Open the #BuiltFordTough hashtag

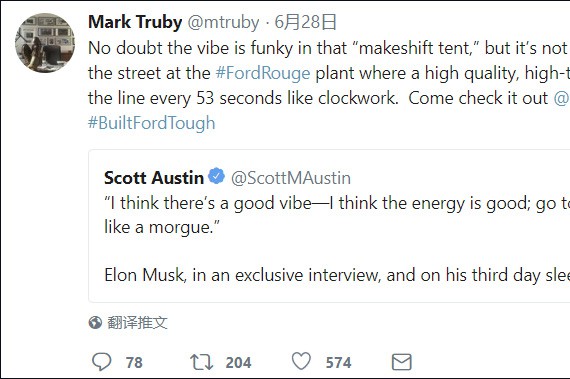(152, 123)
